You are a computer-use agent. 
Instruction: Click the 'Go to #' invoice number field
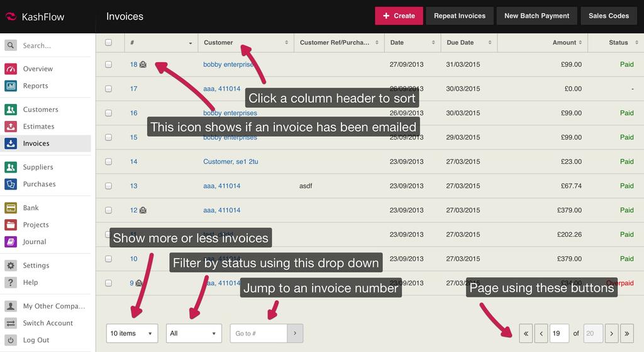[258, 333]
